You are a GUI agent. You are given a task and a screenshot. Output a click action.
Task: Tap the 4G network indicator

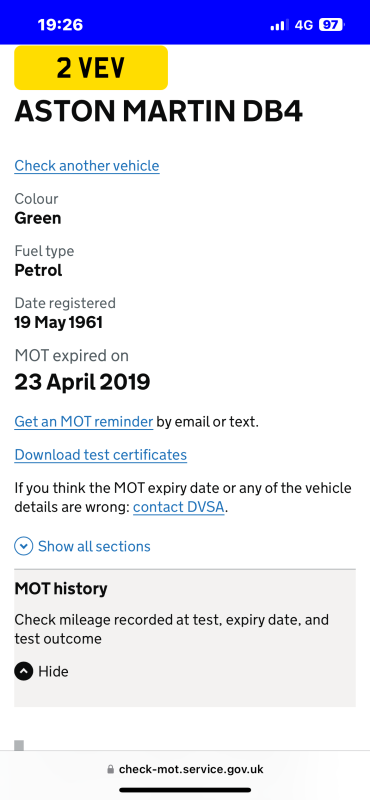[x=304, y=24]
